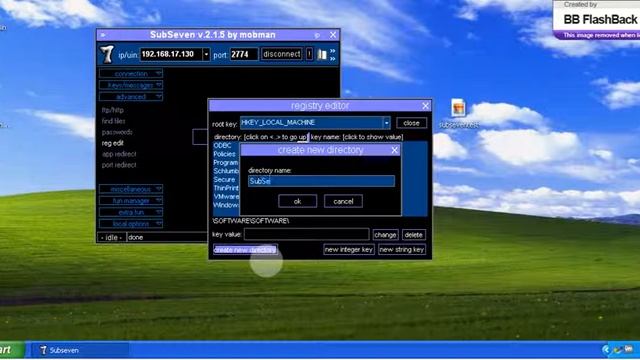Click the delete button in registry editor
Viewport: 640px width, 360px height.
(413, 235)
